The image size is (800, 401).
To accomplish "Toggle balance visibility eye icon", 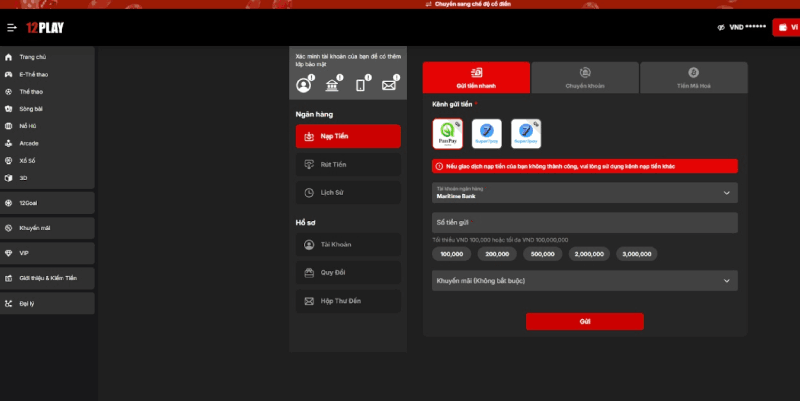I will tap(721, 27).
